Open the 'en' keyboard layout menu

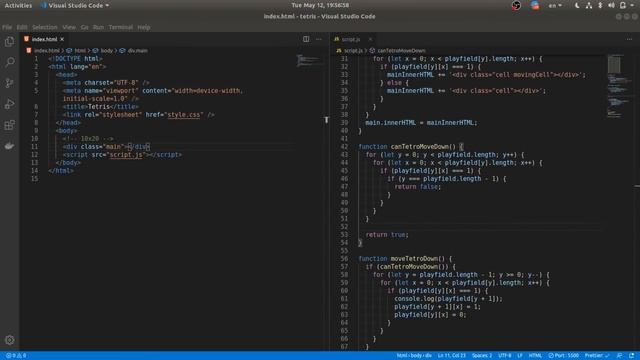(x=555, y=5)
